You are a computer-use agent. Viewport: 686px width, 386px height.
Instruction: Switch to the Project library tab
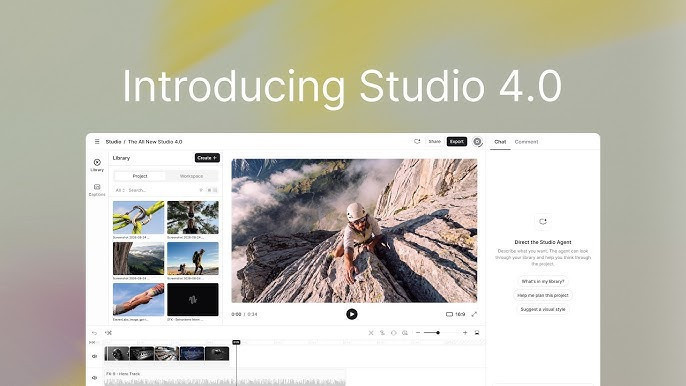point(140,176)
